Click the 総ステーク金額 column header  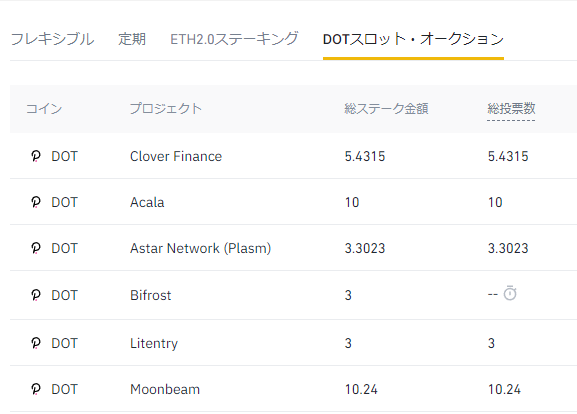tap(386, 109)
